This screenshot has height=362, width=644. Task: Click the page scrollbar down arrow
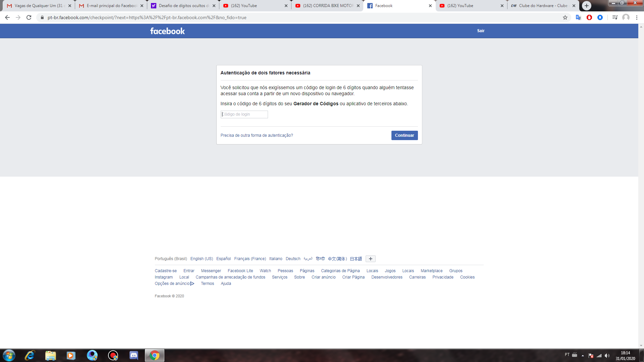pos(641,346)
